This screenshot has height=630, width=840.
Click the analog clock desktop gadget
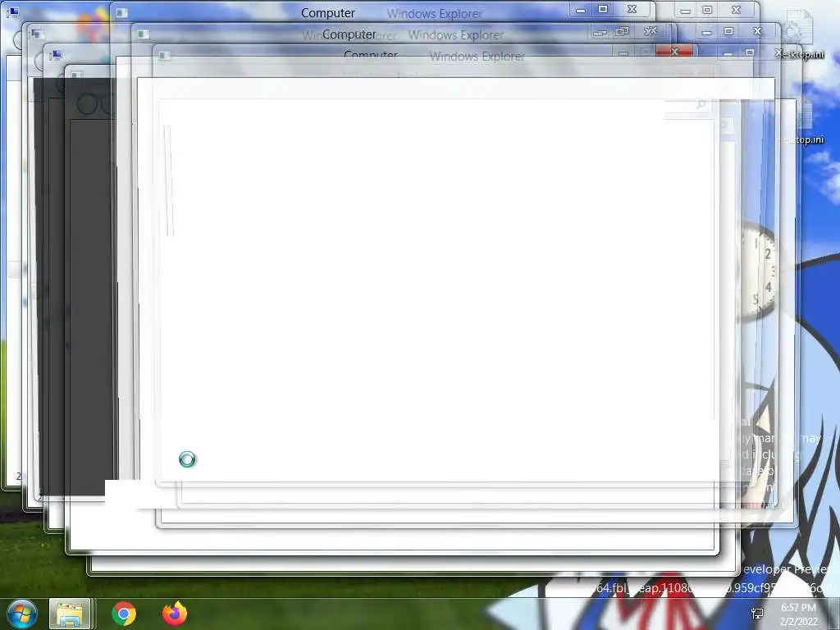pos(760,272)
